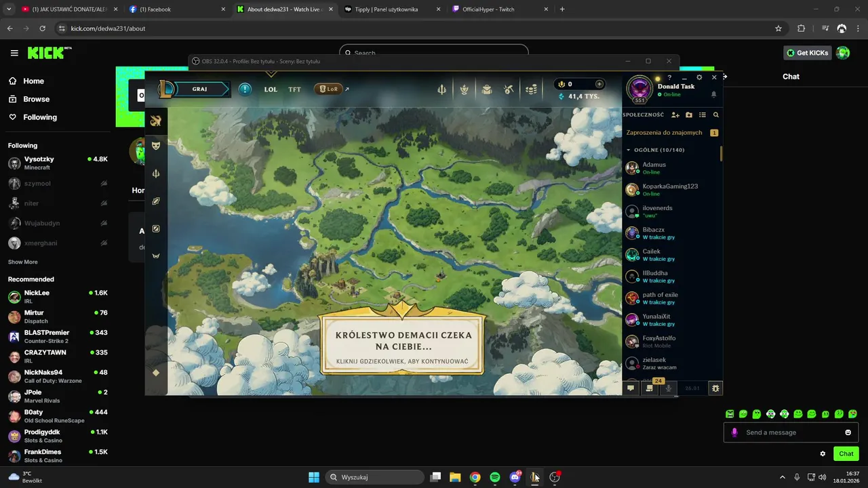
Task: Open League client settings gear
Action: click(699, 77)
